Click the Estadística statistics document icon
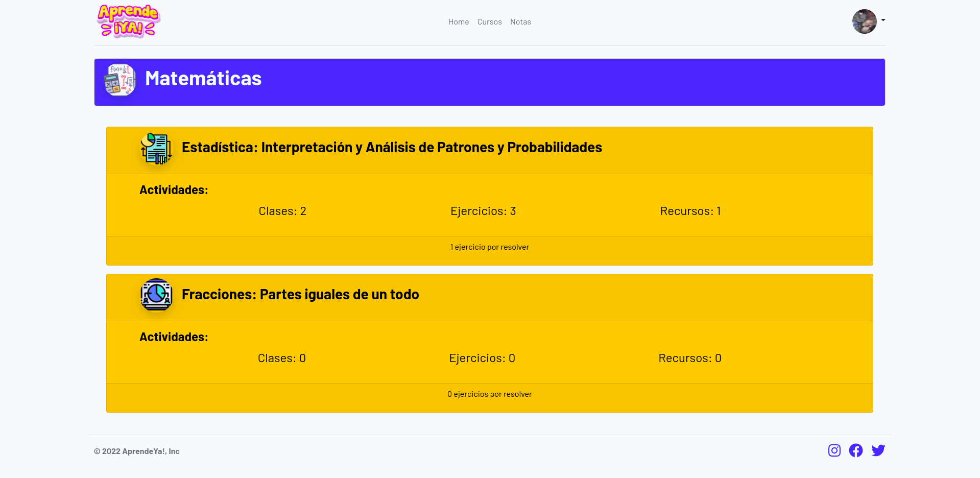This screenshot has width=980, height=478. [156, 149]
